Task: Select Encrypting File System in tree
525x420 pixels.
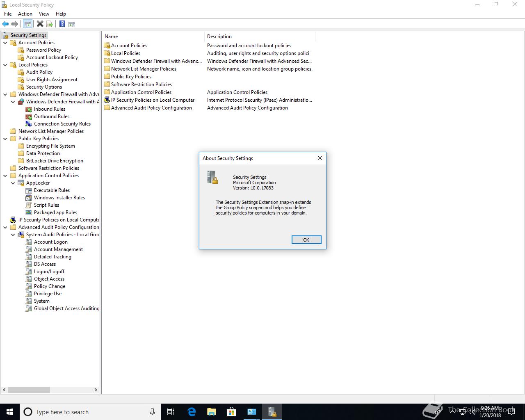Action: [x=50, y=146]
